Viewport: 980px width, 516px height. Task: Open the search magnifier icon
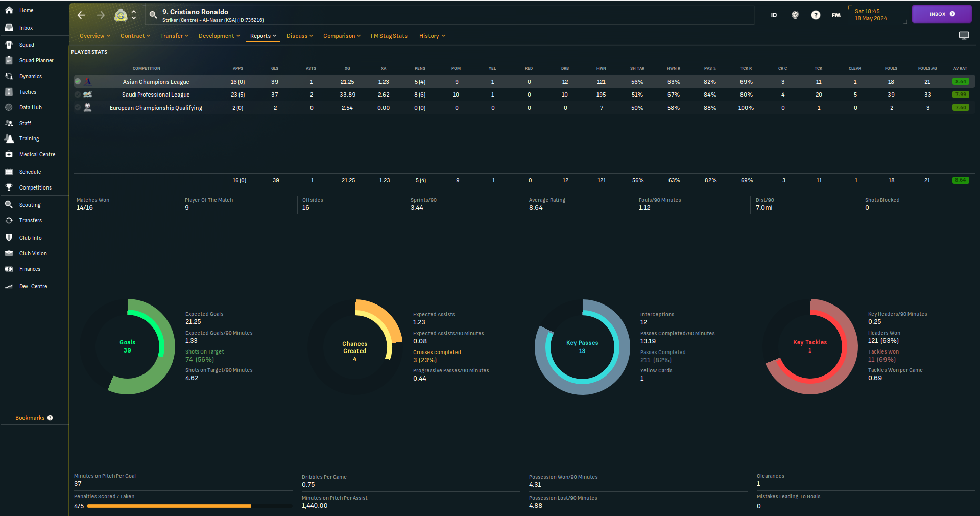point(153,15)
